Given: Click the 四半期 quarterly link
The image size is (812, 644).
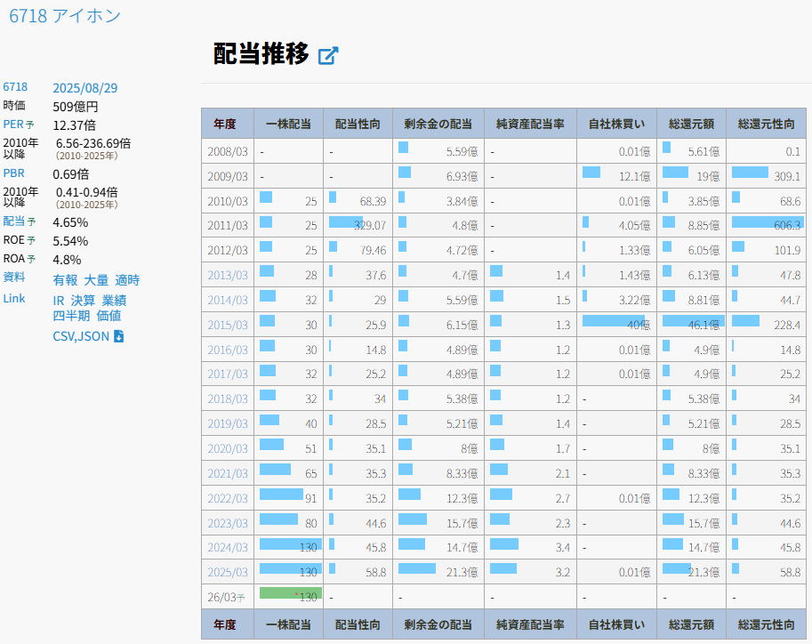Looking at the screenshot, I should tap(71, 315).
